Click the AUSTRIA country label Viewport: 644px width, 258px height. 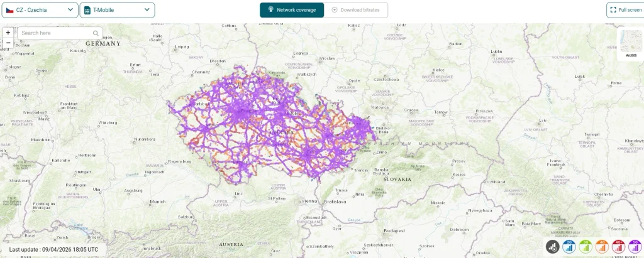pyautogui.click(x=231, y=244)
